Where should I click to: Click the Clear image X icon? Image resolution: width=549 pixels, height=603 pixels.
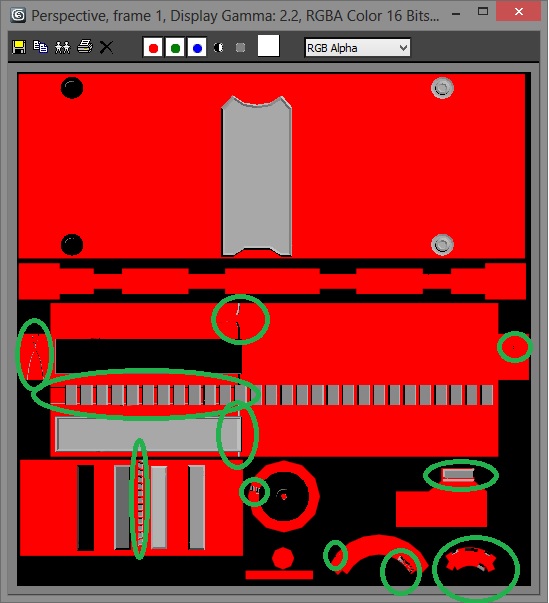click(x=106, y=47)
